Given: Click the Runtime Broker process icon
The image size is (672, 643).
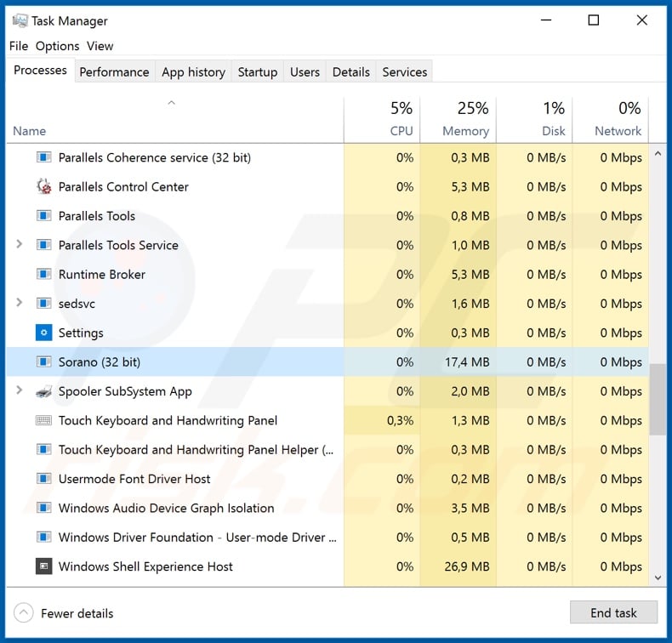Looking at the screenshot, I should (x=43, y=274).
